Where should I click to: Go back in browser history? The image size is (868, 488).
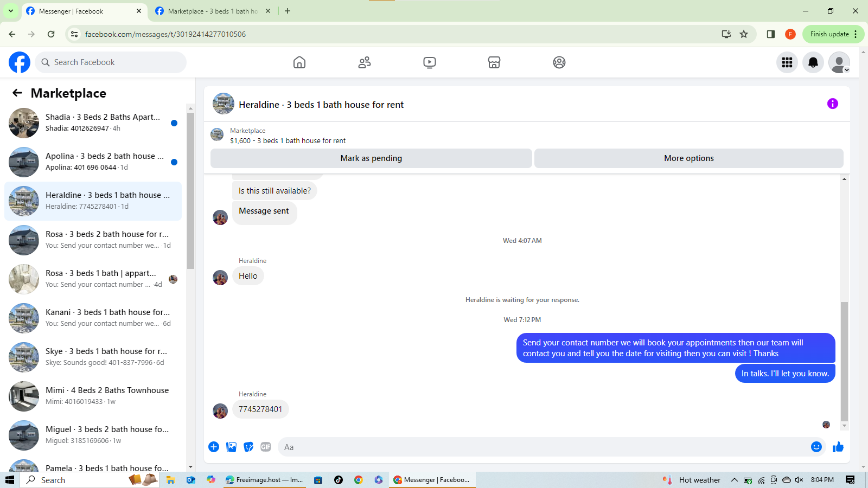click(12, 34)
